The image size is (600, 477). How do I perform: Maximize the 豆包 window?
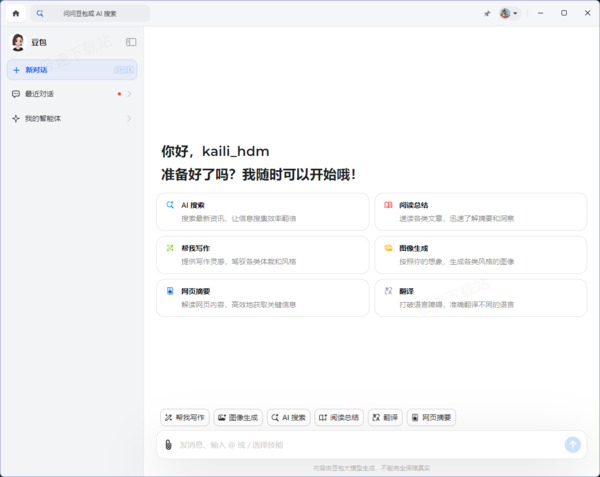(564, 13)
